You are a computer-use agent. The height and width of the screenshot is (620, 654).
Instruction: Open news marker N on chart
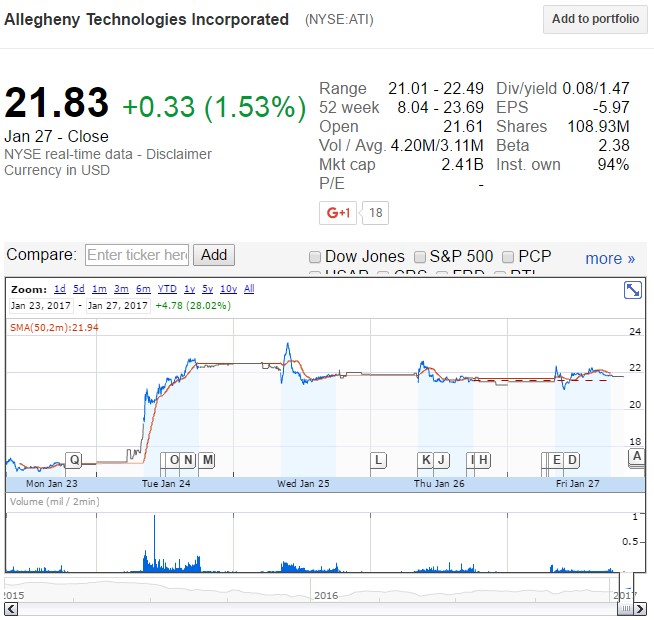pyautogui.click(x=188, y=460)
